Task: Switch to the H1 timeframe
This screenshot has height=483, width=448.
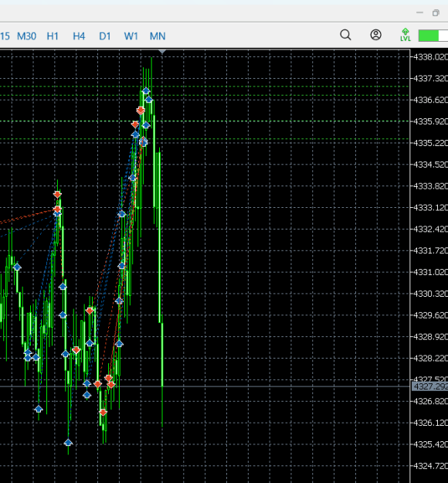Action: [53, 36]
